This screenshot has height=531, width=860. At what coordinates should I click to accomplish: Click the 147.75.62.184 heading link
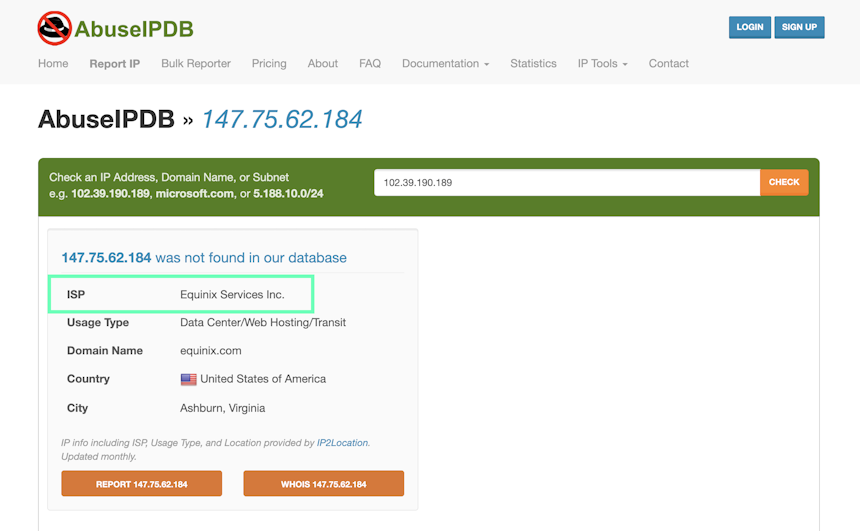282,119
